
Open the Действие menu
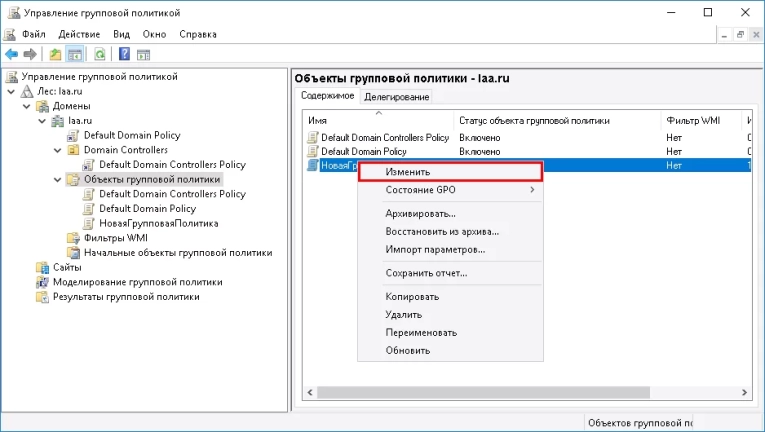tap(79, 34)
